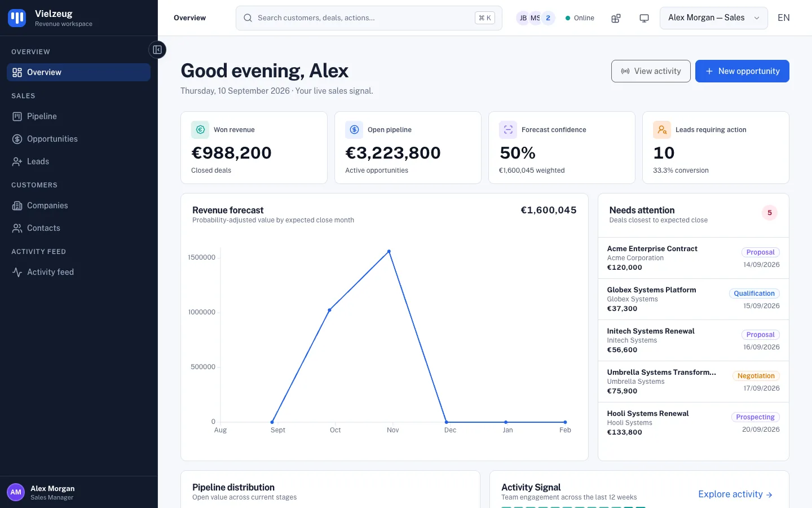Open the Initech Systems Renewal deal
This screenshot has height=508, width=812.
tap(694, 340)
